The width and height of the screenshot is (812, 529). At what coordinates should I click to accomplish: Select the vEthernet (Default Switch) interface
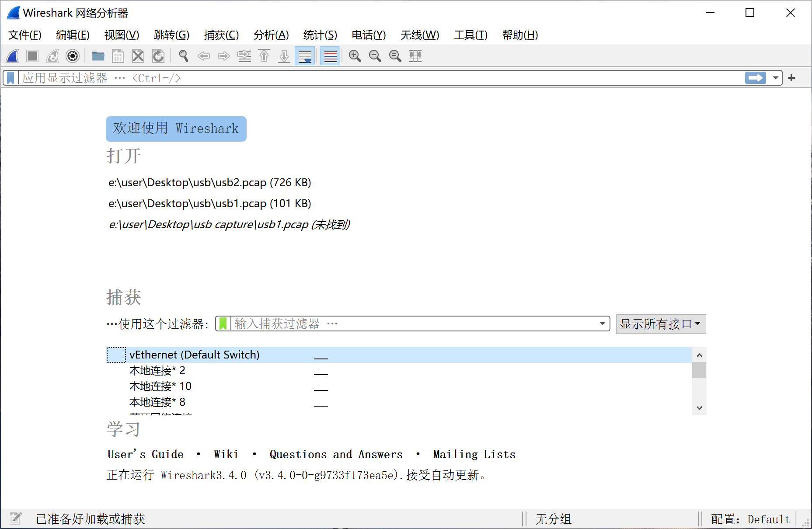pyautogui.click(x=399, y=355)
